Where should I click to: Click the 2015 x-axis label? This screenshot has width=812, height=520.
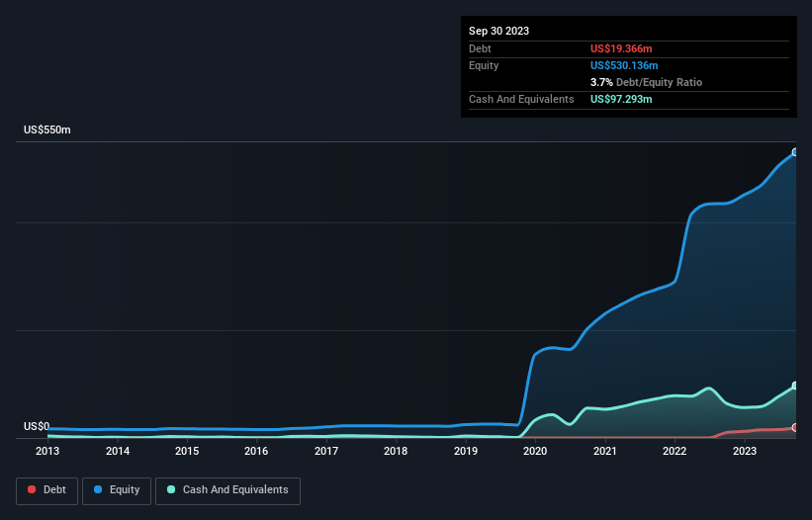click(x=187, y=451)
